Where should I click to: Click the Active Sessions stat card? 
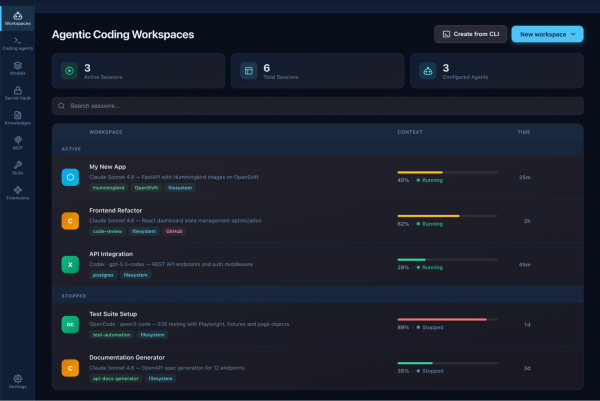(x=138, y=71)
